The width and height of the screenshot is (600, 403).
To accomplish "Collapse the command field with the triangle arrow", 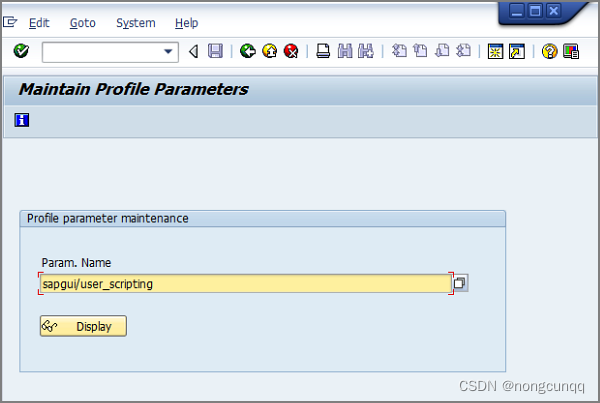I will pyautogui.click(x=194, y=51).
